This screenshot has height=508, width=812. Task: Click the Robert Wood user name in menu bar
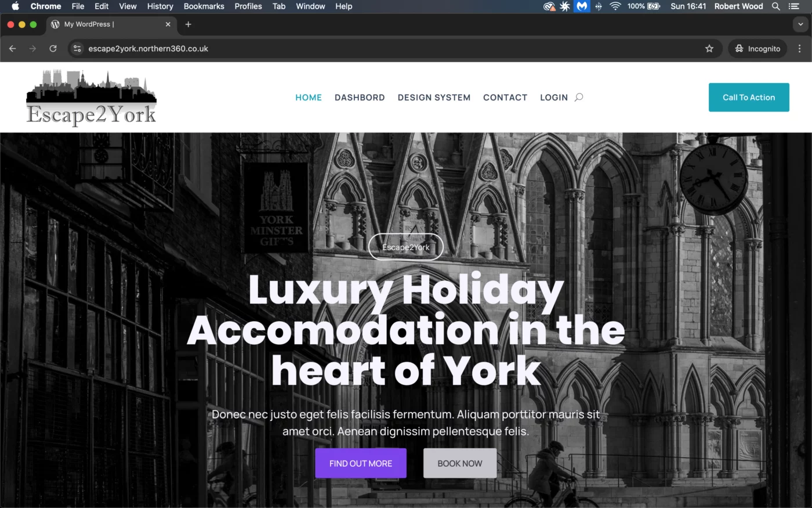(738, 6)
